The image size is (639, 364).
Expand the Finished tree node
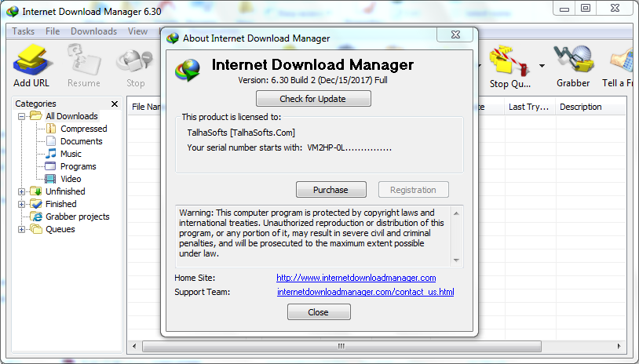pos(22,205)
